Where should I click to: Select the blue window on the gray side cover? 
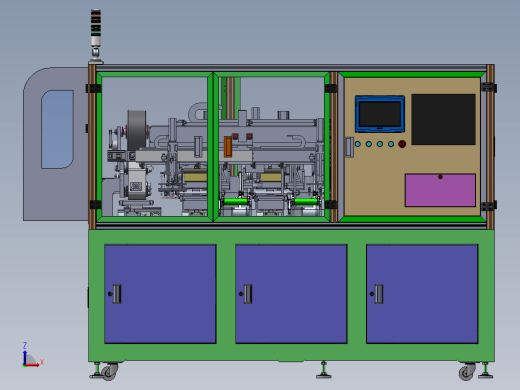(57, 129)
